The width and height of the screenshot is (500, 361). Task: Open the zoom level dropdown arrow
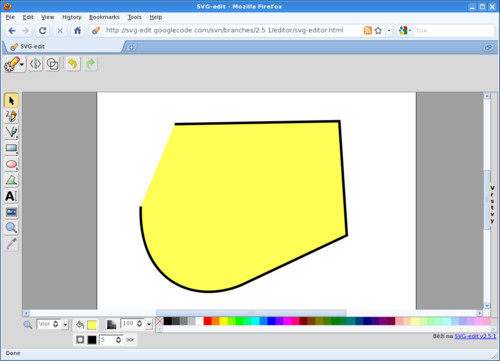[65, 324]
